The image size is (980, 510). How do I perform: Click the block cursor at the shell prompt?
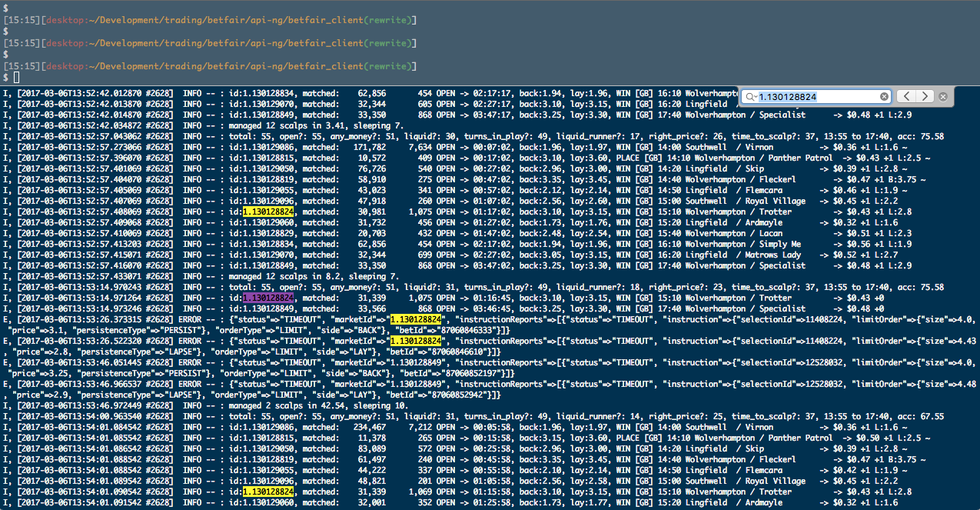(x=16, y=78)
